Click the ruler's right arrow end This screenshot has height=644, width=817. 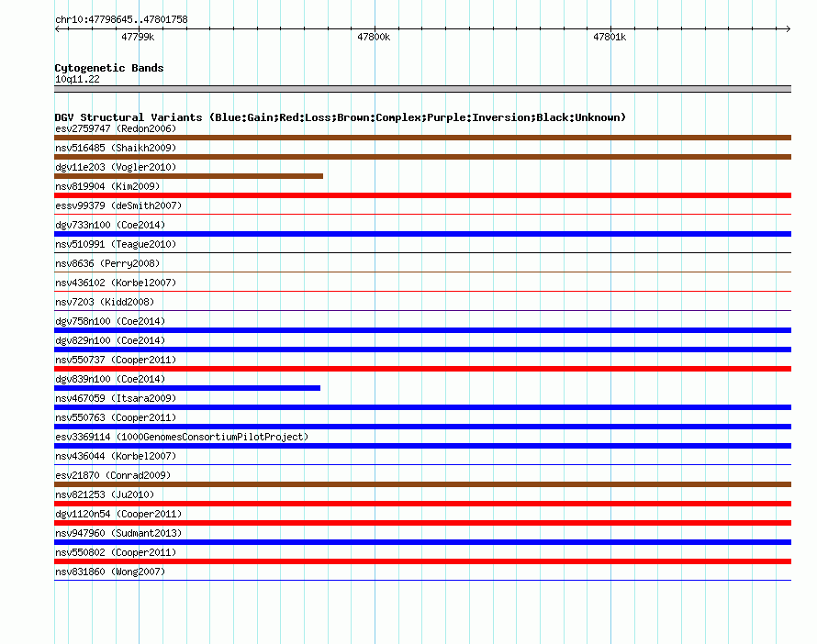tap(788, 28)
